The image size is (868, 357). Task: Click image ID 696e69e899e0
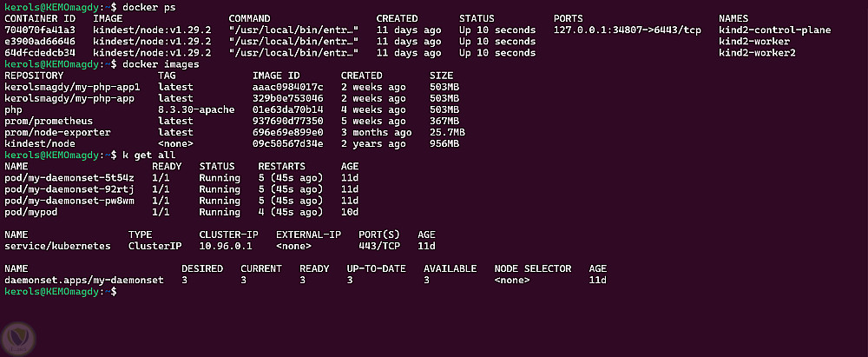pyautogui.click(x=288, y=133)
